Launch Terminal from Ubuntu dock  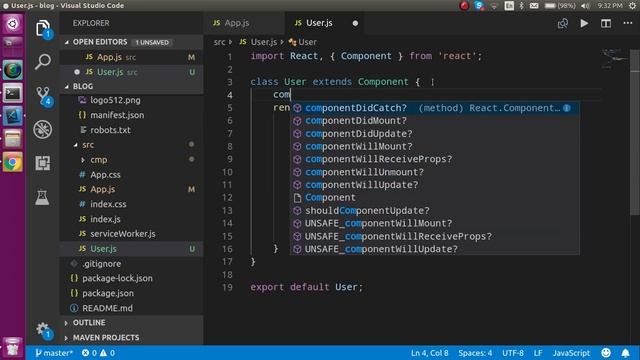coord(13,94)
